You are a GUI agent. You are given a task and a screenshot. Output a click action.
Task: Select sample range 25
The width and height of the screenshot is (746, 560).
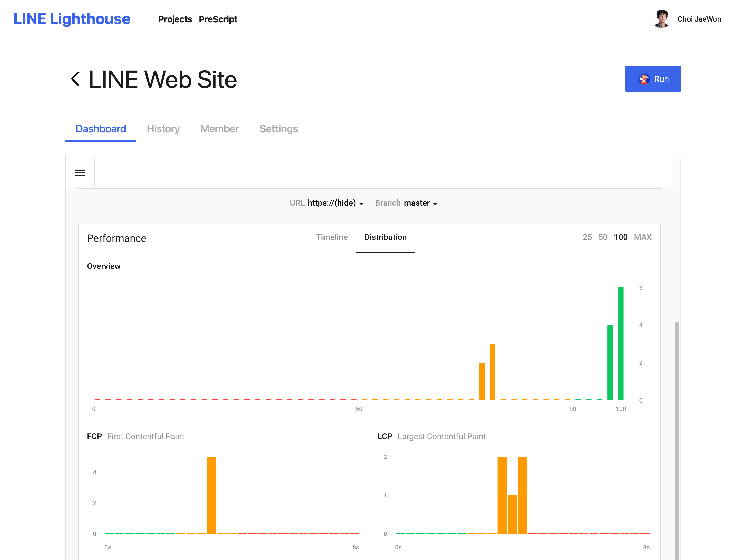tap(587, 237)
